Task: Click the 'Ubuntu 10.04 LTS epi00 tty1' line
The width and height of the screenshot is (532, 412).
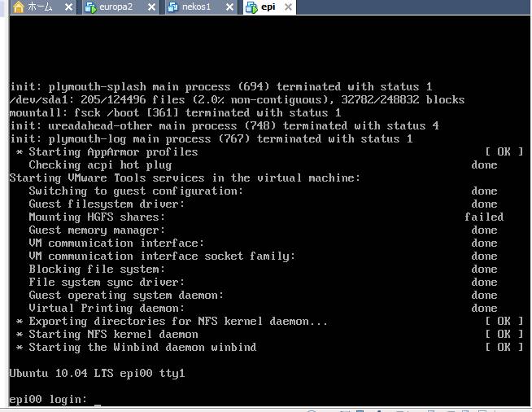Action: (97, 374)
